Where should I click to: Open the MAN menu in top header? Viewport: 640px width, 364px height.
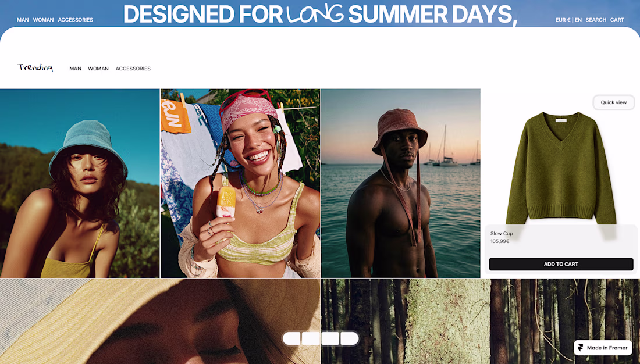[x=23, y=20]
